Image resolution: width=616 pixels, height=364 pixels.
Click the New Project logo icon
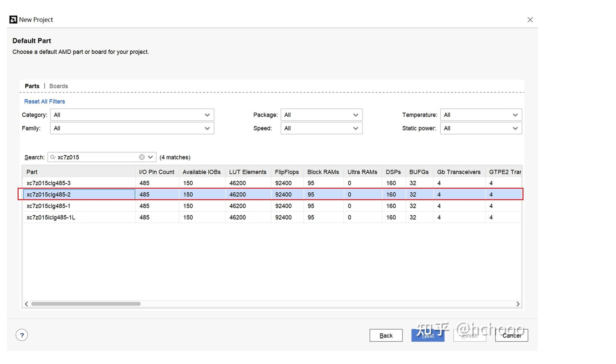click(13, 20)
